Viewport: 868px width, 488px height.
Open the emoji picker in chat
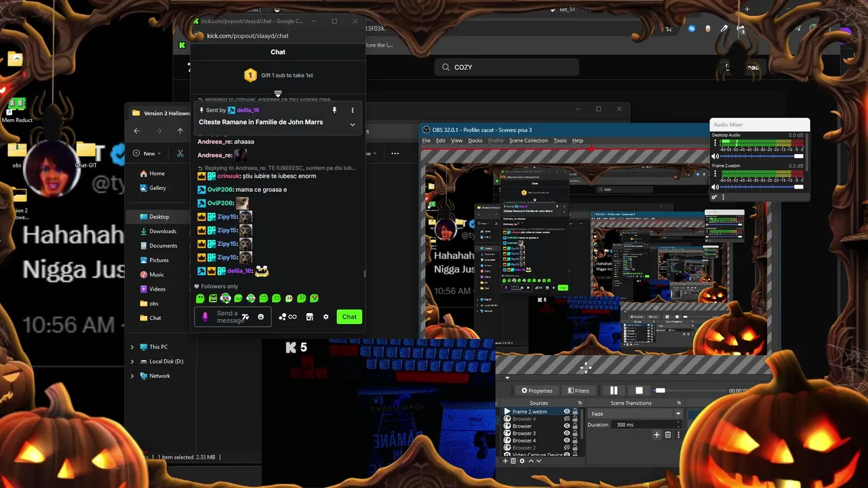(x=261, y=317)
